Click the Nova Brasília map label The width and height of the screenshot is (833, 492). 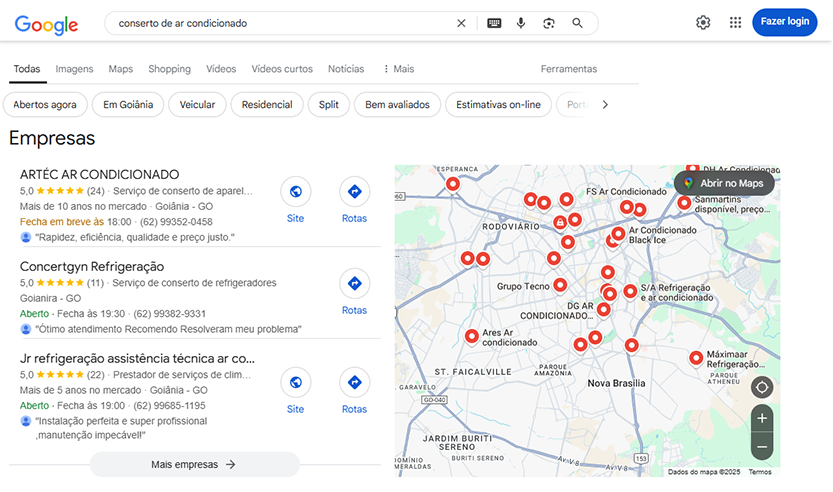[616, 383]
